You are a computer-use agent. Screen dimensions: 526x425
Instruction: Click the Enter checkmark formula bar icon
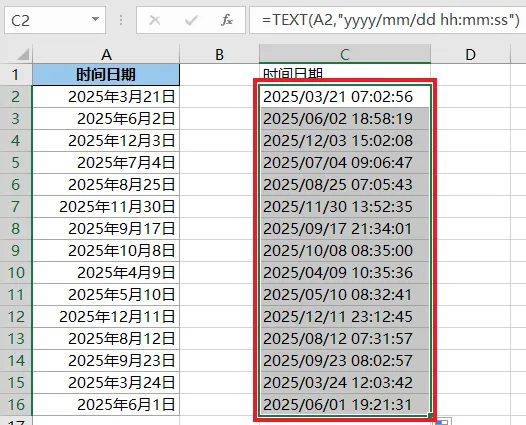tap(191, 20)
